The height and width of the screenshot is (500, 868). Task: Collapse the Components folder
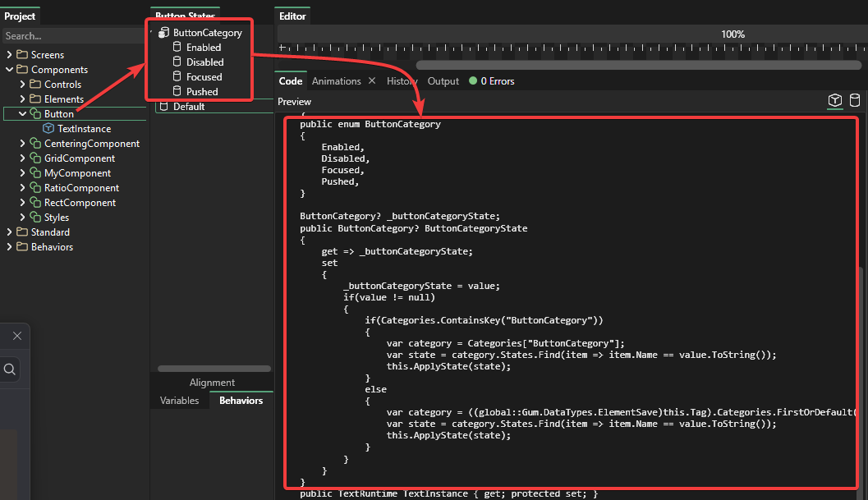click(x=9, y=70)
